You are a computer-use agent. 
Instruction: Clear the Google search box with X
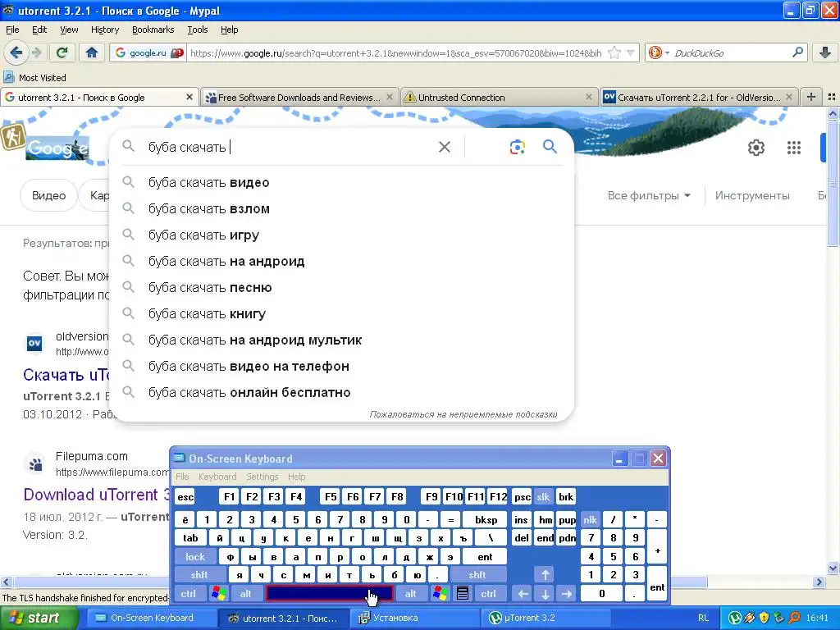[445, 147]
